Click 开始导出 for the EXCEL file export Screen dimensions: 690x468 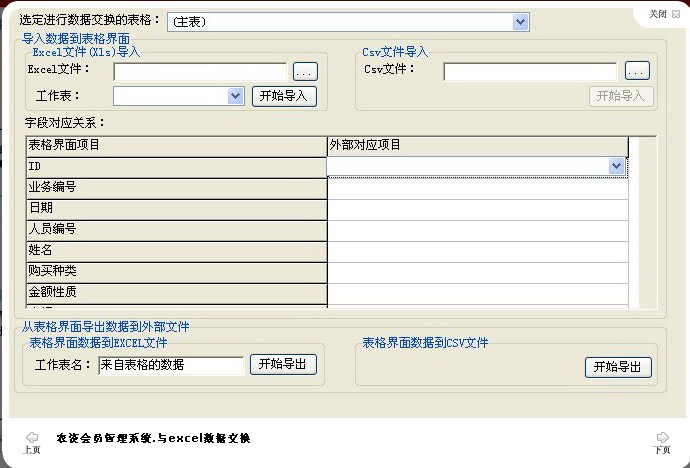pos(283,364)
